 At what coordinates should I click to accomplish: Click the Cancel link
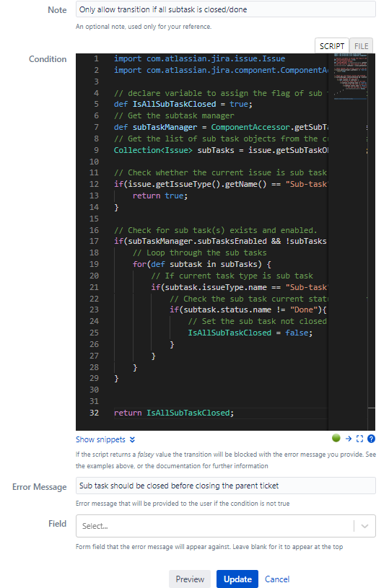277,579
